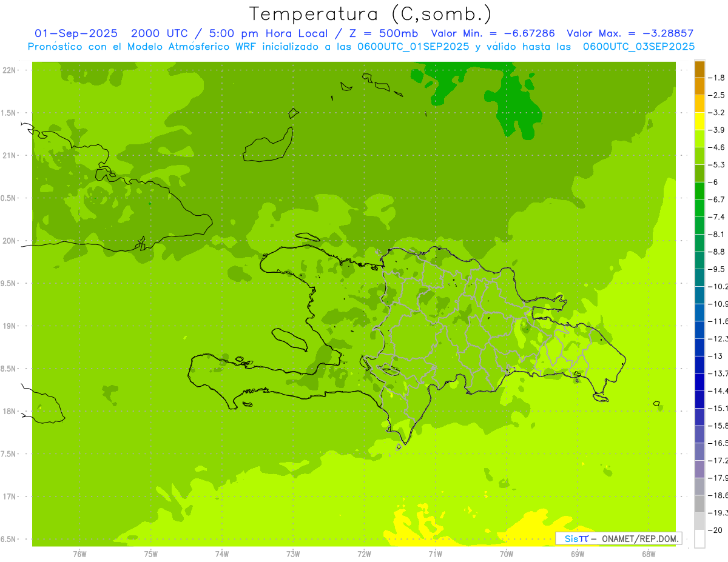Pick the white swatch below the -20 label
Viewport: 728px width, 562px height.
click(x=699, y=538)
